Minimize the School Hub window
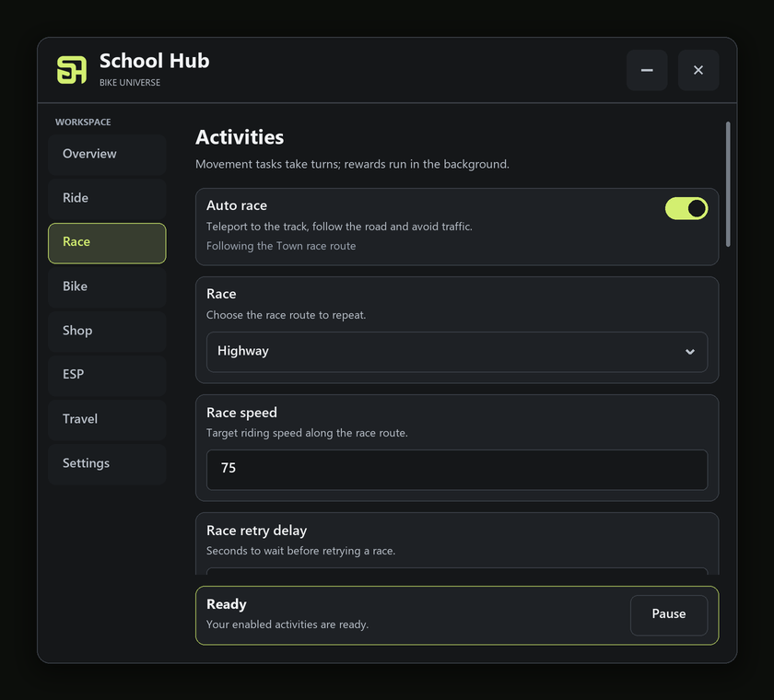 [x=647, y=70]
